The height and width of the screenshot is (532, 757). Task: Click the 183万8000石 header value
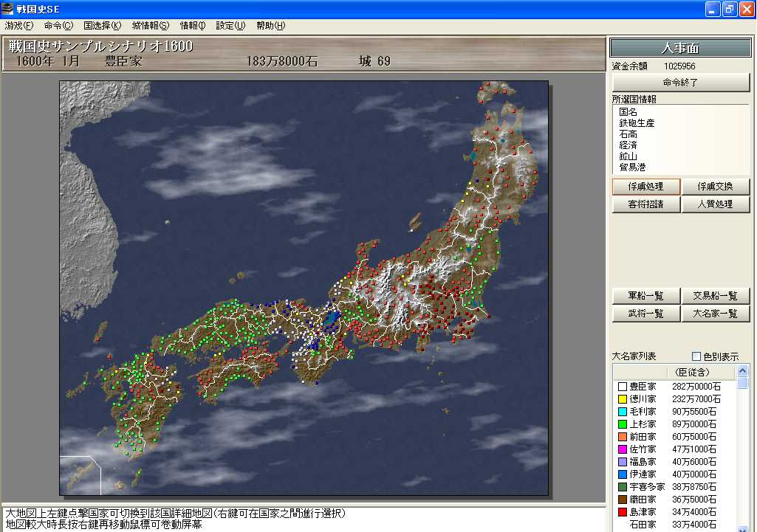coord(282,61)
